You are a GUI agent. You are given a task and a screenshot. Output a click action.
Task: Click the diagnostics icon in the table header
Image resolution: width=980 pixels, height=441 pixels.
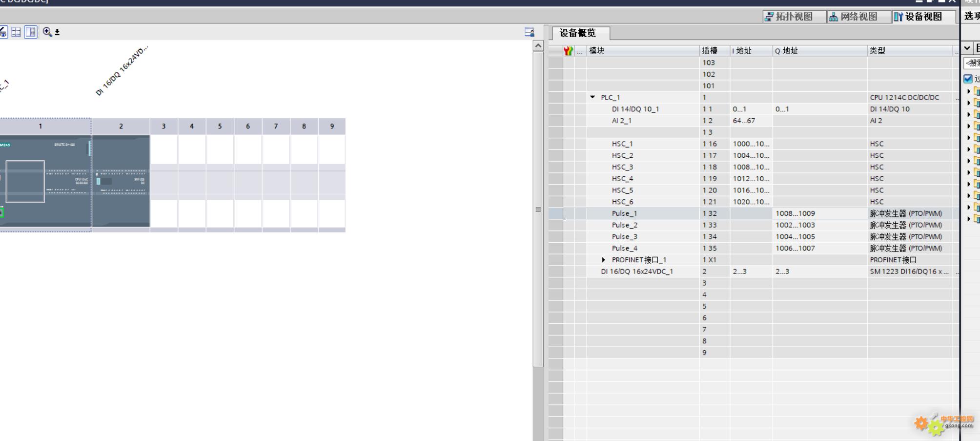click(x=568, y=51)
